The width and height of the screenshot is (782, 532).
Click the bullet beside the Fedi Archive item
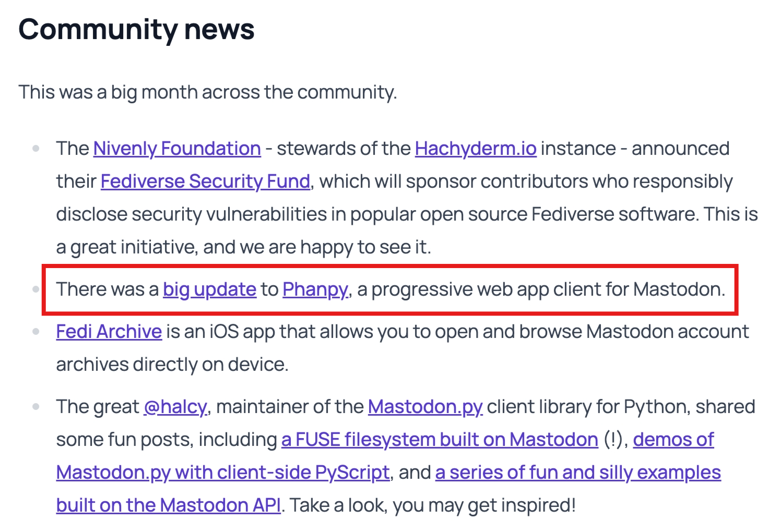point(35,332)
